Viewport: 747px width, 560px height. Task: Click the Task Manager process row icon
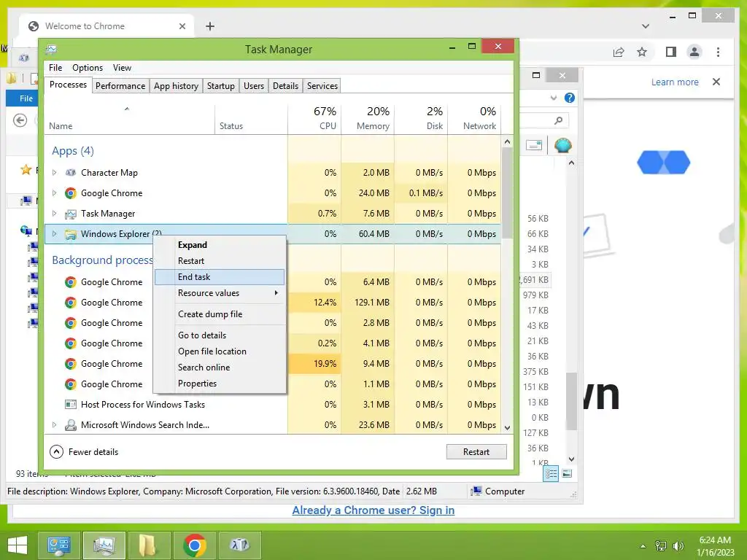pos(71,214)
